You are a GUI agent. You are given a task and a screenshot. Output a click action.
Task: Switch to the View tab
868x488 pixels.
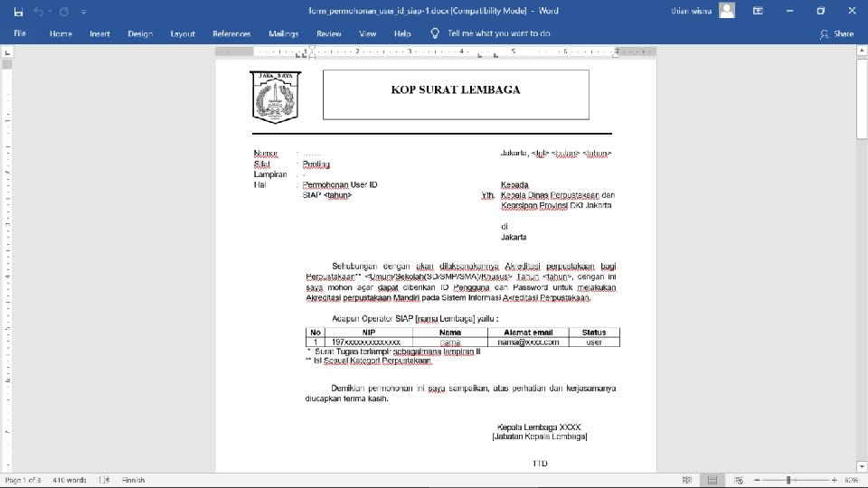tap(368, 33)
